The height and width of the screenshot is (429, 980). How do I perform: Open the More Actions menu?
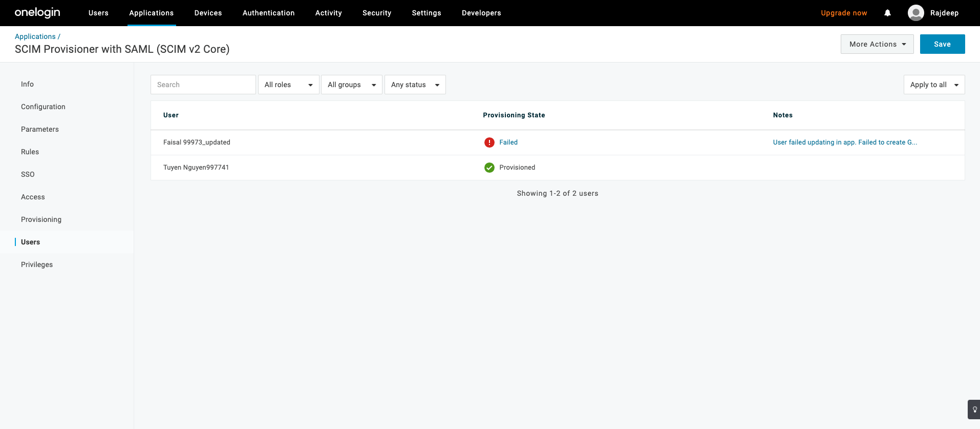[877, 44]
